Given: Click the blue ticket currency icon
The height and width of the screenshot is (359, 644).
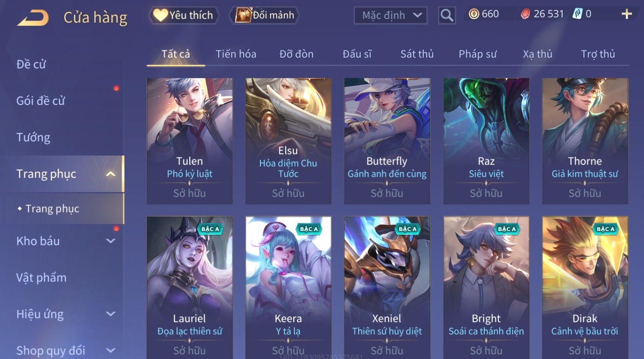Looking at the screenshot, I should [x=578, y=14].
